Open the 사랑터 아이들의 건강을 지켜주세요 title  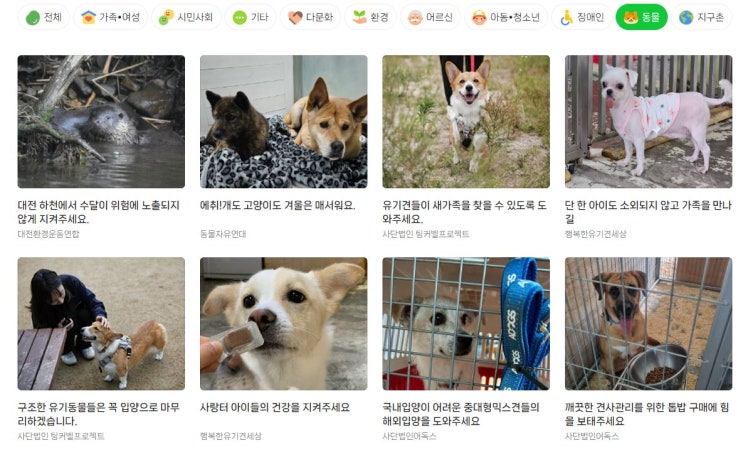[x=275, y=407]
